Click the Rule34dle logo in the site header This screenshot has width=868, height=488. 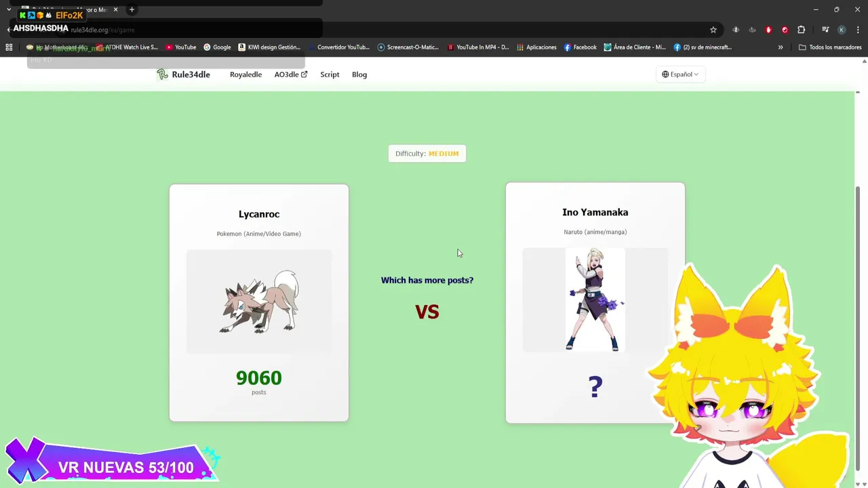[x=183, y=75]
